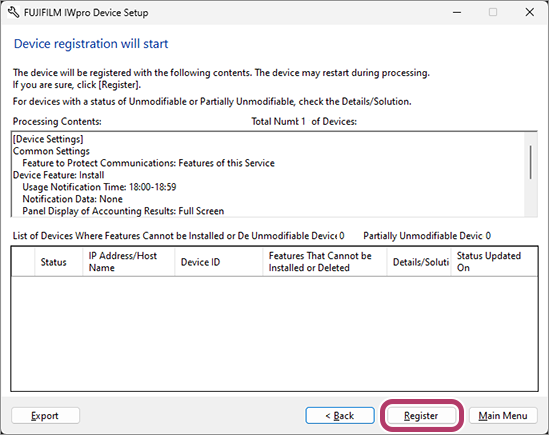
Task: Select the Common Settings line
Action: pos(51,151)
